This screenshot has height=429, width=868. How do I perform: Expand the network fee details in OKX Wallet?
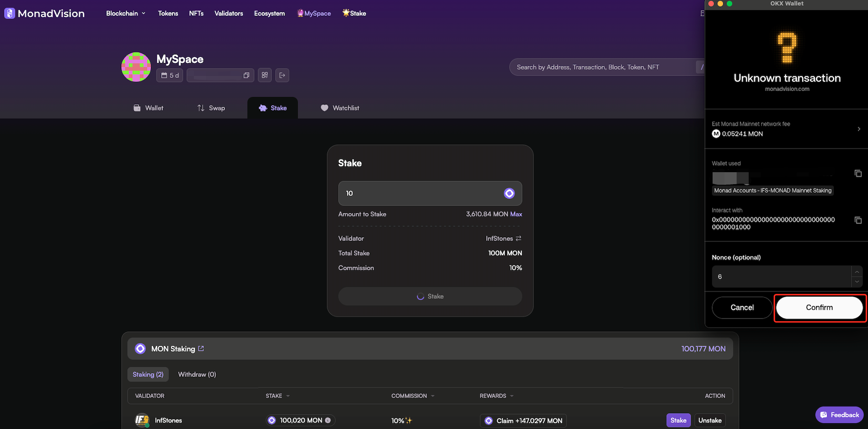(x=859, y=129)
